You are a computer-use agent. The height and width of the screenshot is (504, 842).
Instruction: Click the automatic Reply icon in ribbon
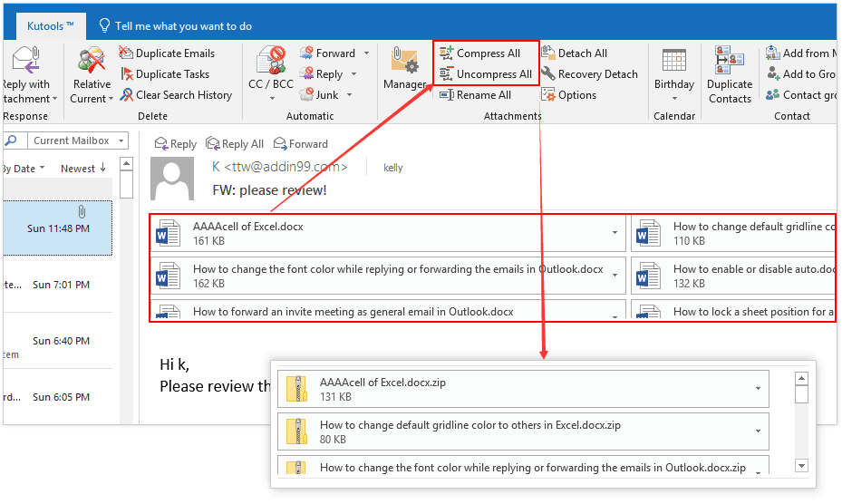[306, 73]
